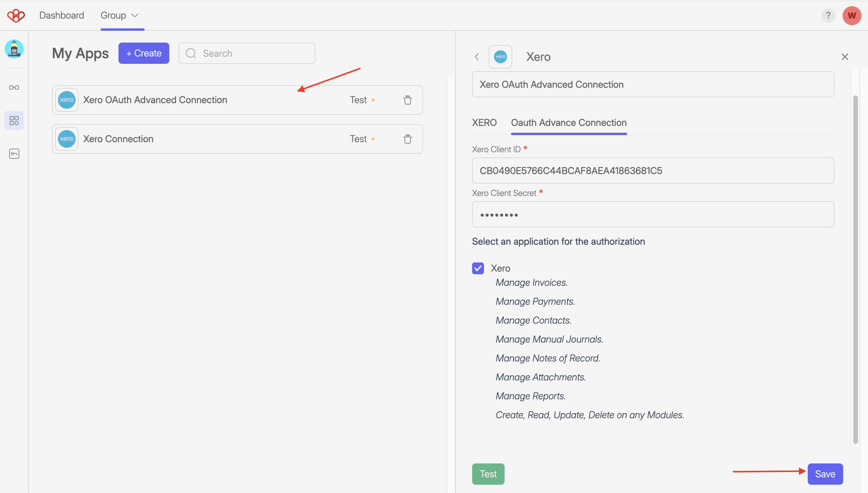868x493 pixels.
Task: Click the Xero Client ID label
Action: tap(496, 149)
